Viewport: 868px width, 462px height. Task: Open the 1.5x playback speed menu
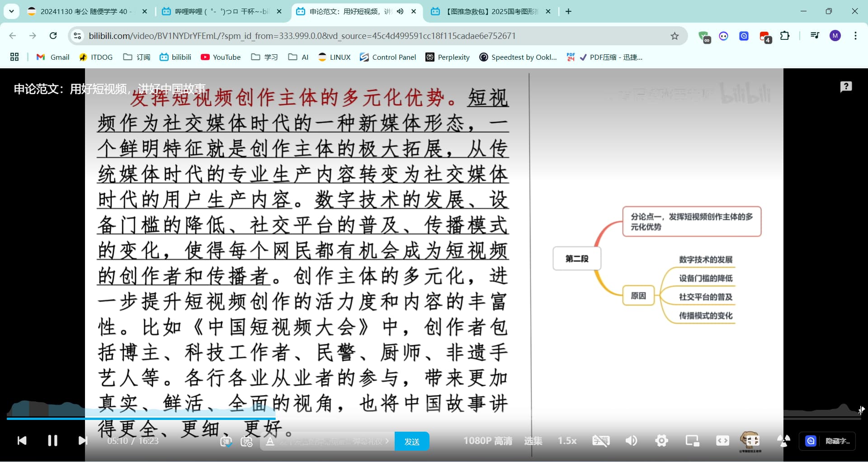[x=567, y=441]
